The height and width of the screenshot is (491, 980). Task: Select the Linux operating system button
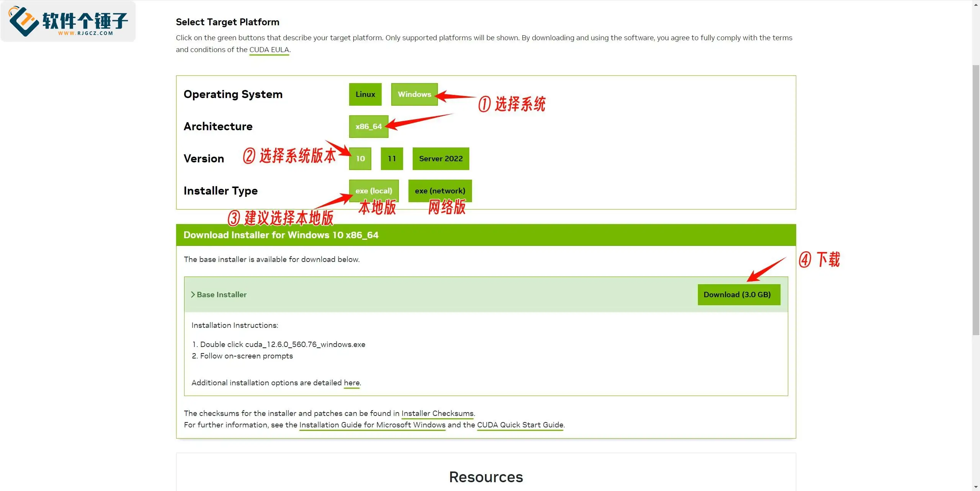(x=365, y=94)
